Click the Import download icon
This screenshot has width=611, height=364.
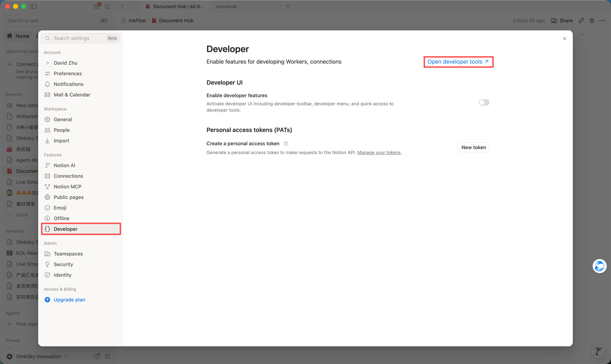pyautogui.click(x=47, y=140)
